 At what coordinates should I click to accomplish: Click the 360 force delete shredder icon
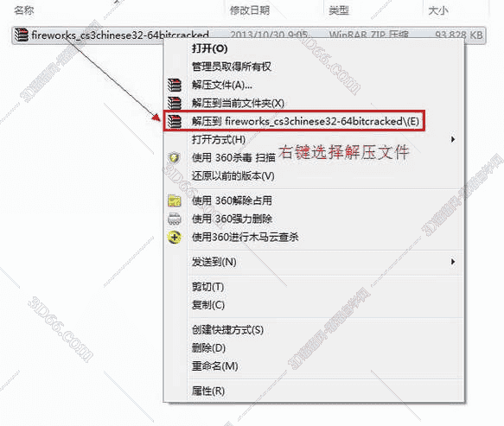click(175, 219)
